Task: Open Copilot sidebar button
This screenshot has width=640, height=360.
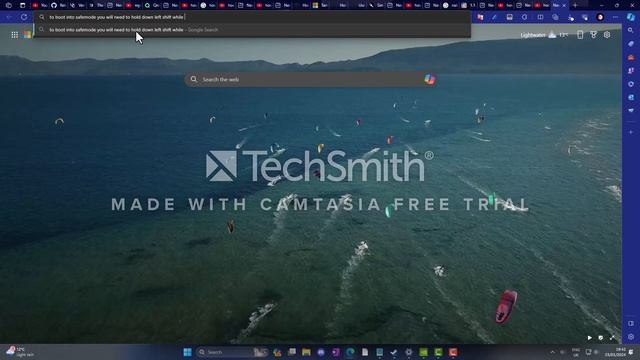Action: pos(631,17)
